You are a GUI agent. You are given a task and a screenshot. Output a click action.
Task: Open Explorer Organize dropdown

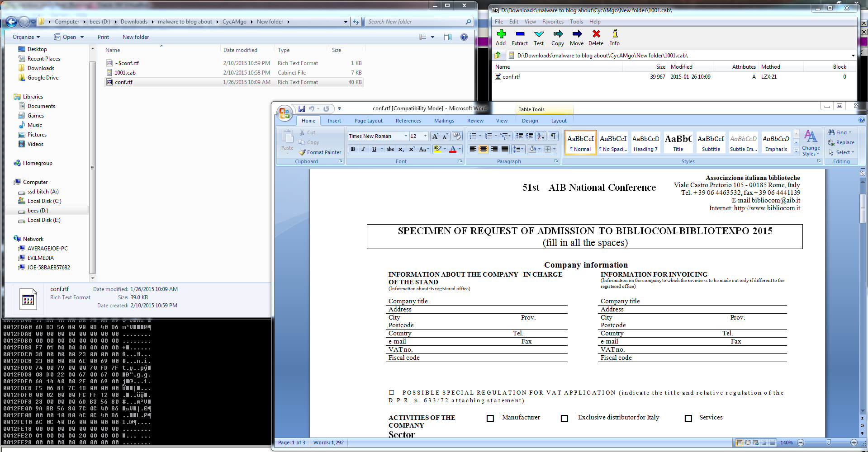[x=26, y=37]
